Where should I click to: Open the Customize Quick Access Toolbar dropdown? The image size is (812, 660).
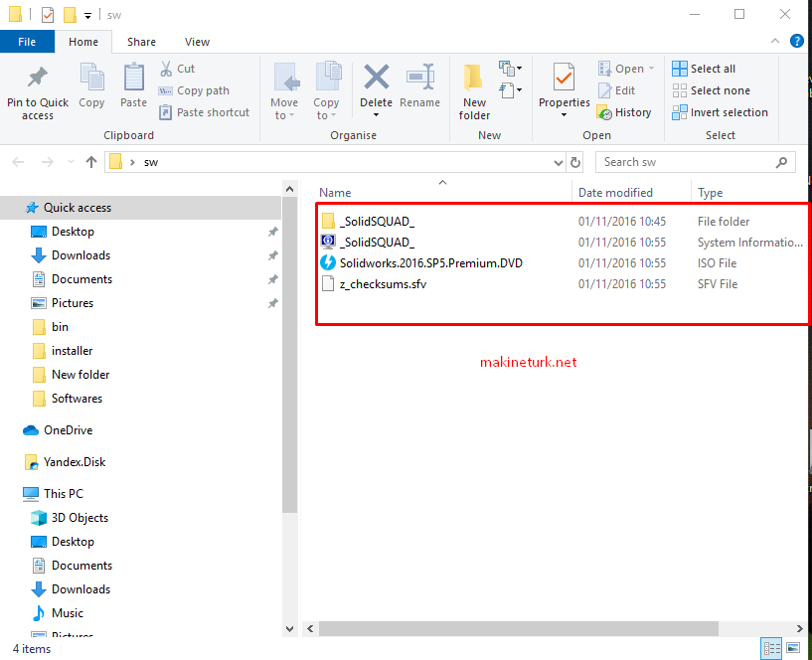(x=88, y=16)
